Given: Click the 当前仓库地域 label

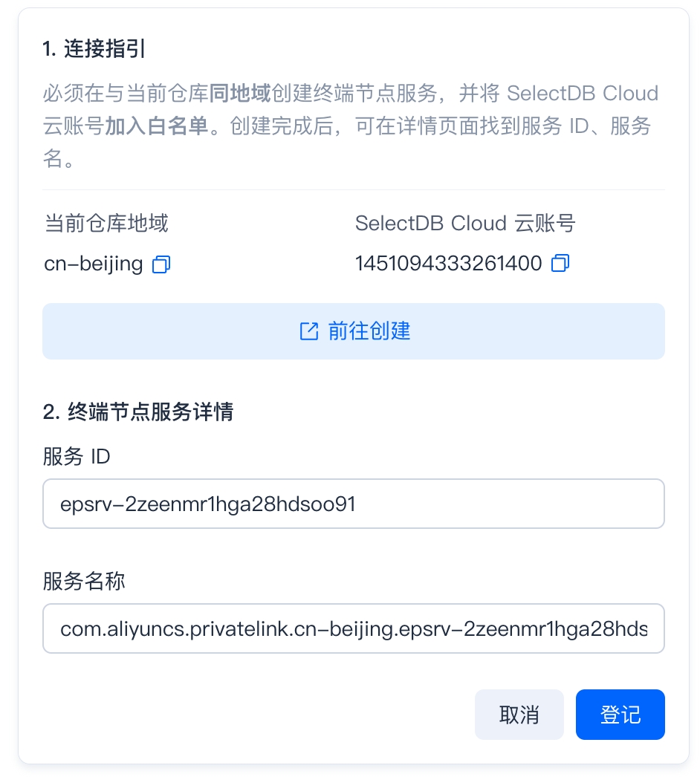Looking at the screenshot, I should point(106,223).
